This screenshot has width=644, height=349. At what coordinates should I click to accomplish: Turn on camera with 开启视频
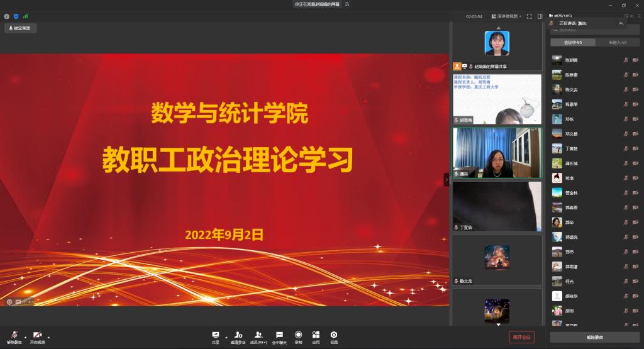(x=38, y=336)
